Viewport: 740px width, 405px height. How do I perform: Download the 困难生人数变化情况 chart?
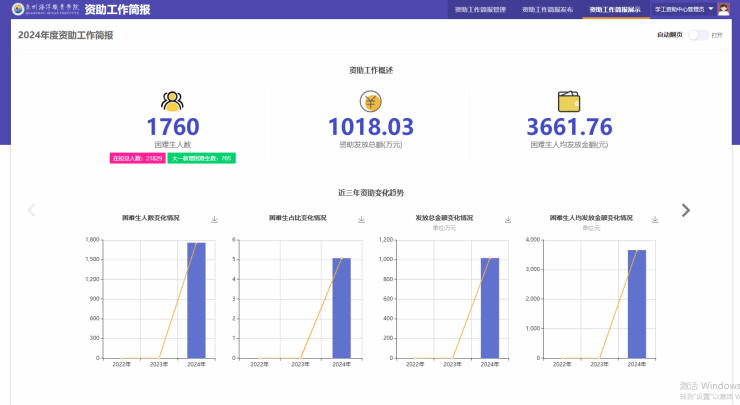click(x=214, y=219)
